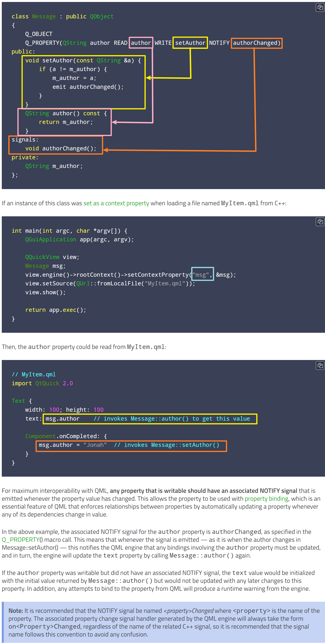Click the 'Note:' label in the note box
325x644 pixels.
pos(16,611)
